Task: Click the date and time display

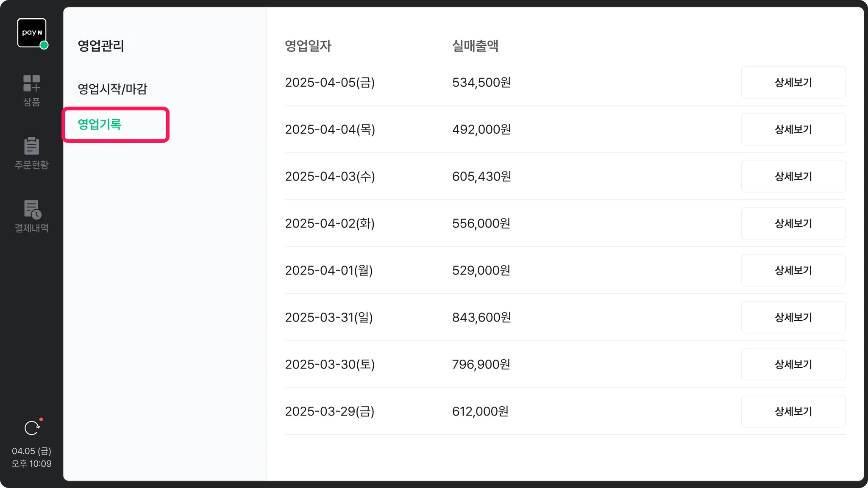Action: click(x=31, y=457)
